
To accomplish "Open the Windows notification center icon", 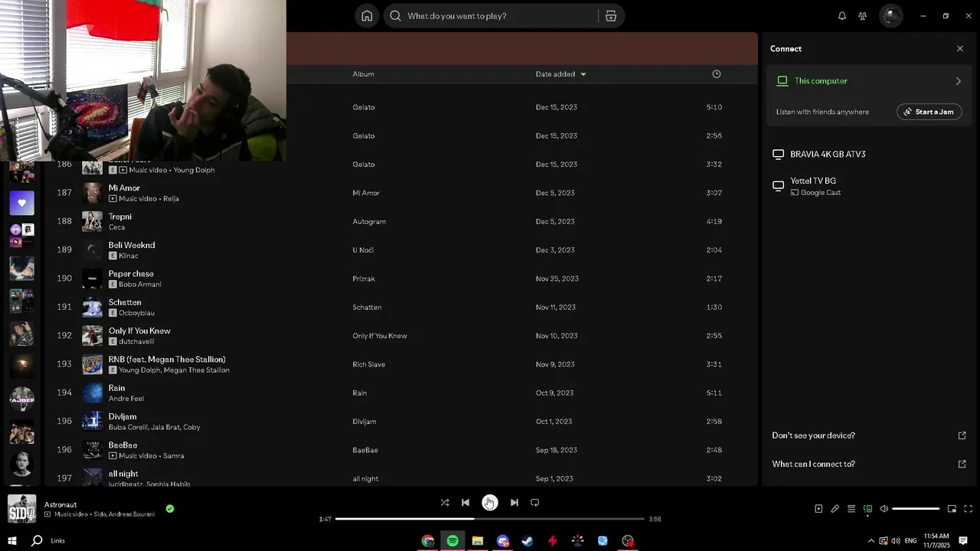I will point(963,541).
